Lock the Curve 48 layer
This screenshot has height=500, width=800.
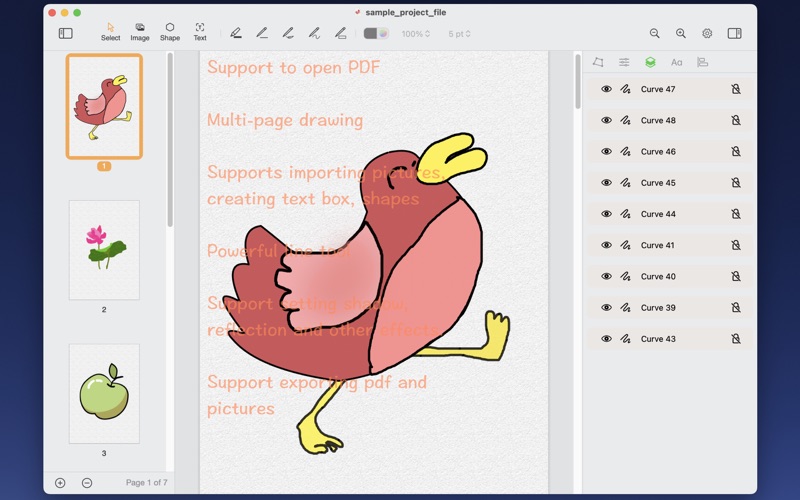point(736,120)
